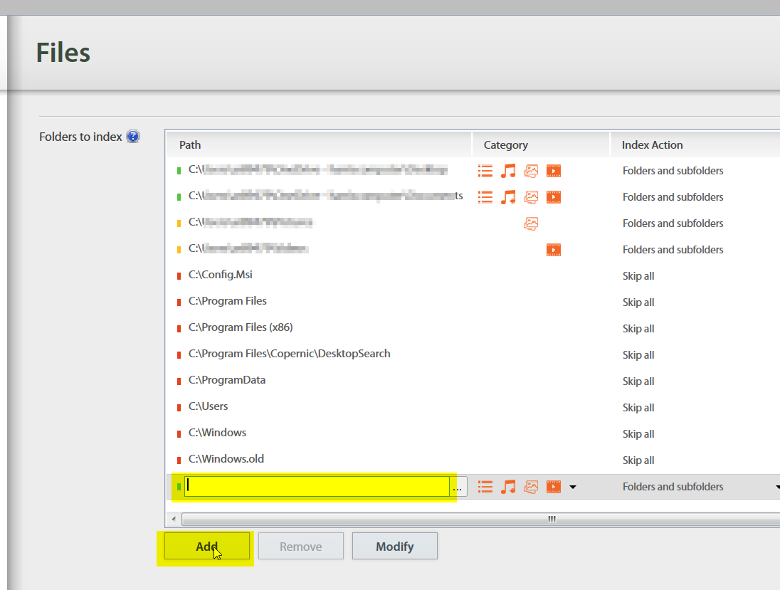Click video icon in second row
The image size is (780, 590).
pos(553,197)
